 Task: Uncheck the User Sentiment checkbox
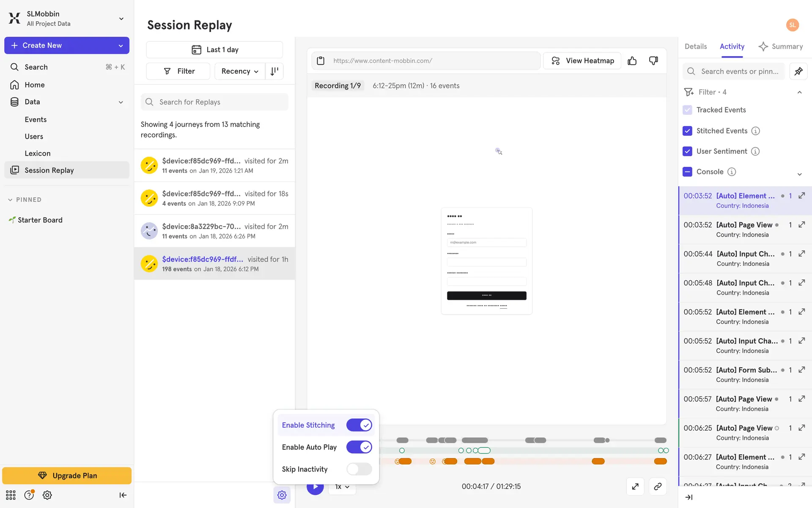point(687,151)
